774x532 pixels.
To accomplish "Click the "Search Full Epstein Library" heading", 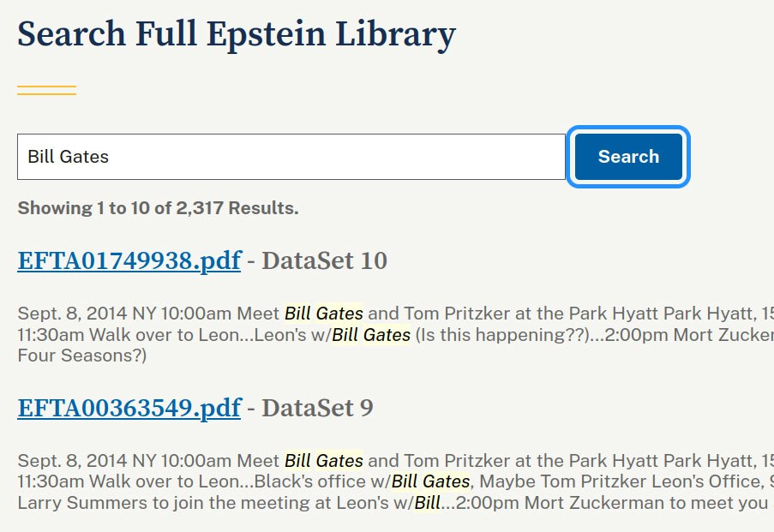I will [x=237, y=34].
